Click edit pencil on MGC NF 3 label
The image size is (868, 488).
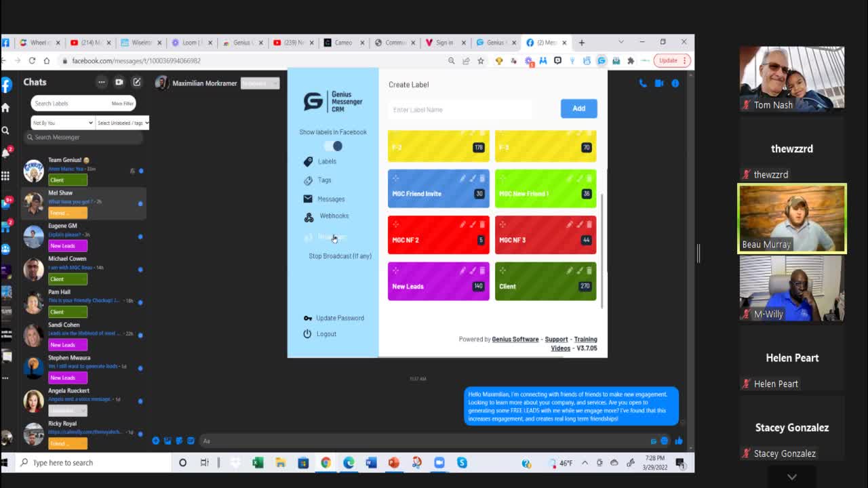(x=570, y=224)
